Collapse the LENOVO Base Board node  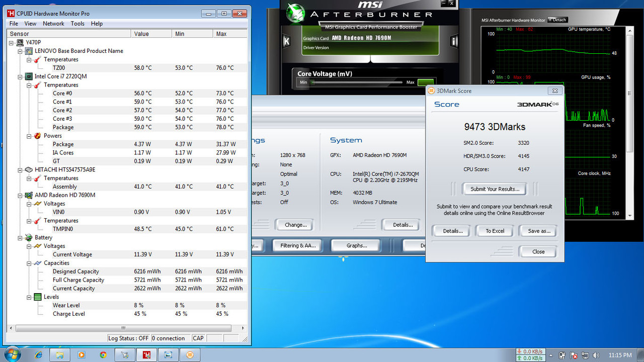click(x=21, y=51)
